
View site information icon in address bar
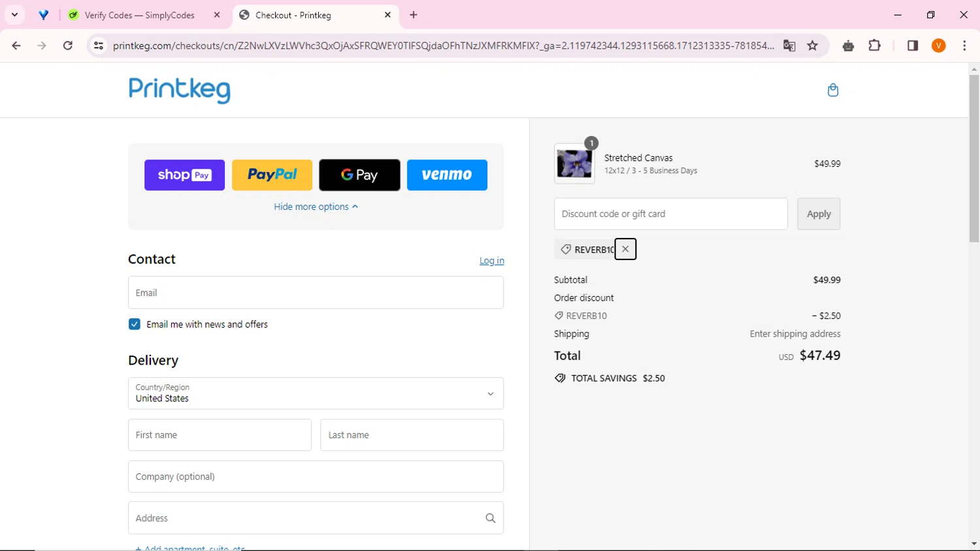(99, 46)
